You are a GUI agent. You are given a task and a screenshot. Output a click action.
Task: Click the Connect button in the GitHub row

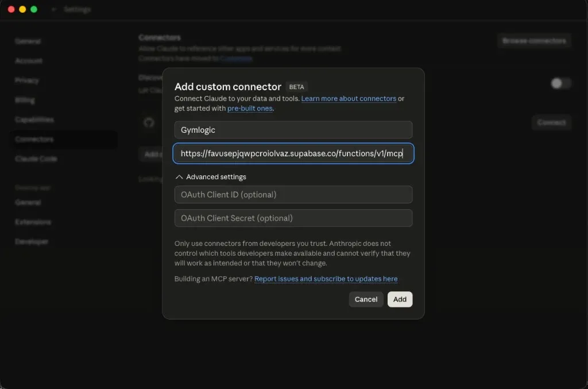click(551, 122)
